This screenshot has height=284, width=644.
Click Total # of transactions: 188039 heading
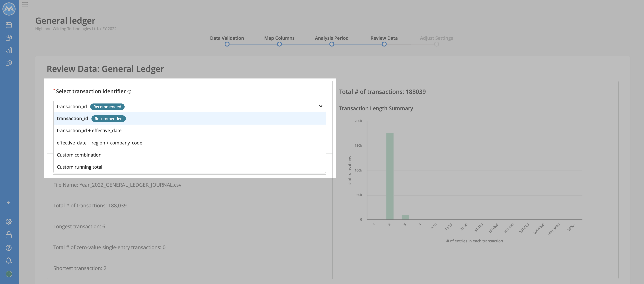(382, 92)
